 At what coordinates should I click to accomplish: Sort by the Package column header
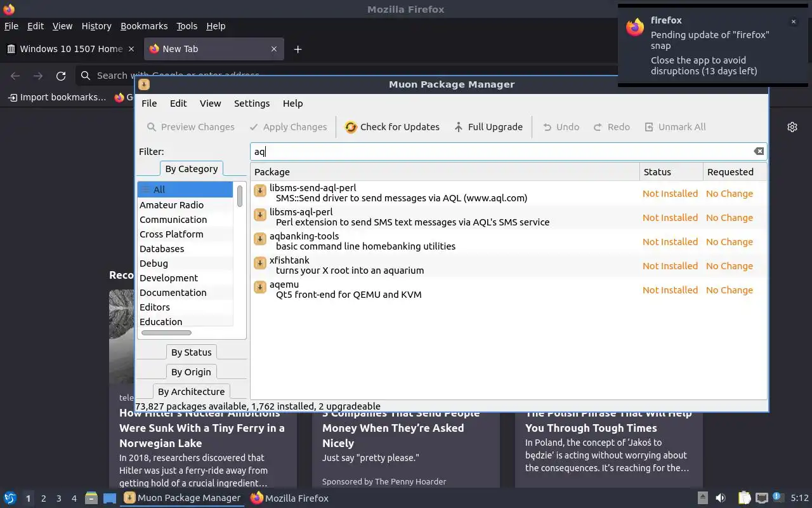point(445,172)
